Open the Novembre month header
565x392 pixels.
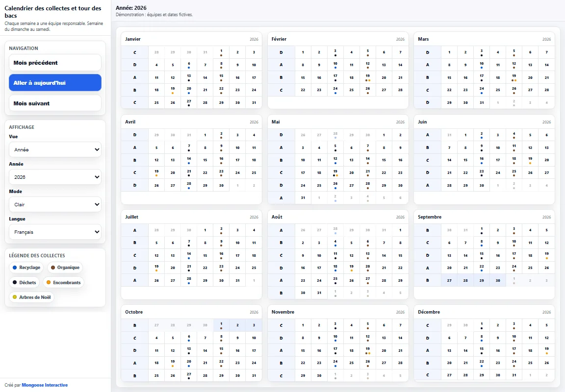click(x=338, y=312)
